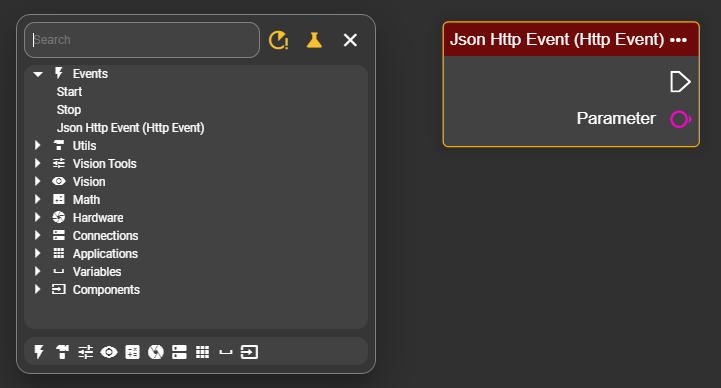Focus the Search input field

142,40
